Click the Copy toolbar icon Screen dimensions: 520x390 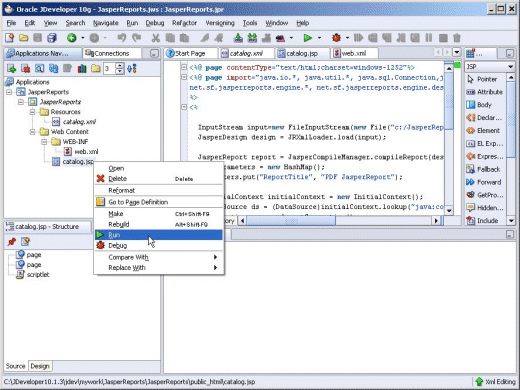click(170, 38)
